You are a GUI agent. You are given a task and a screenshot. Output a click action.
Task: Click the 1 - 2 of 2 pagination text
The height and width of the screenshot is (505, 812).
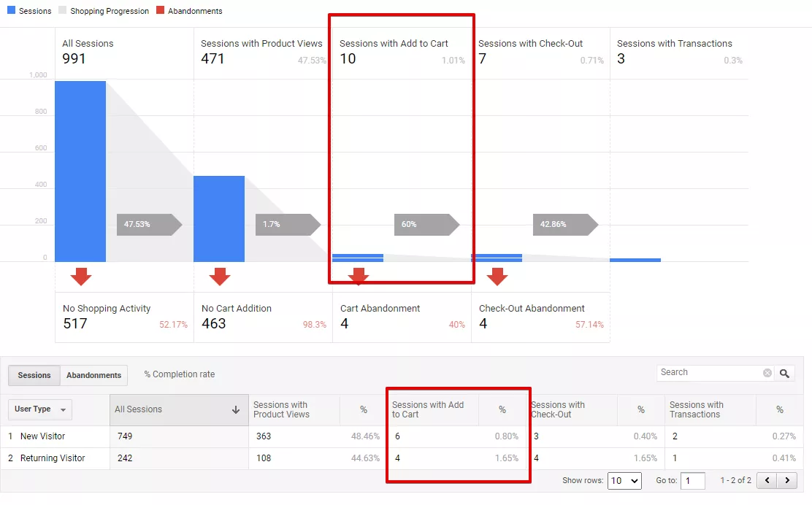735,481
